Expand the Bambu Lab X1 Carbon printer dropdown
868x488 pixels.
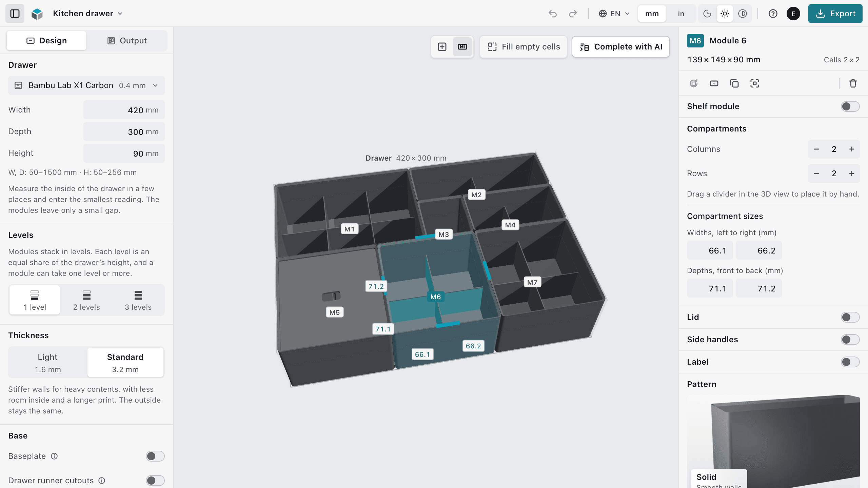pyautogui.click(x=86, y=85)
